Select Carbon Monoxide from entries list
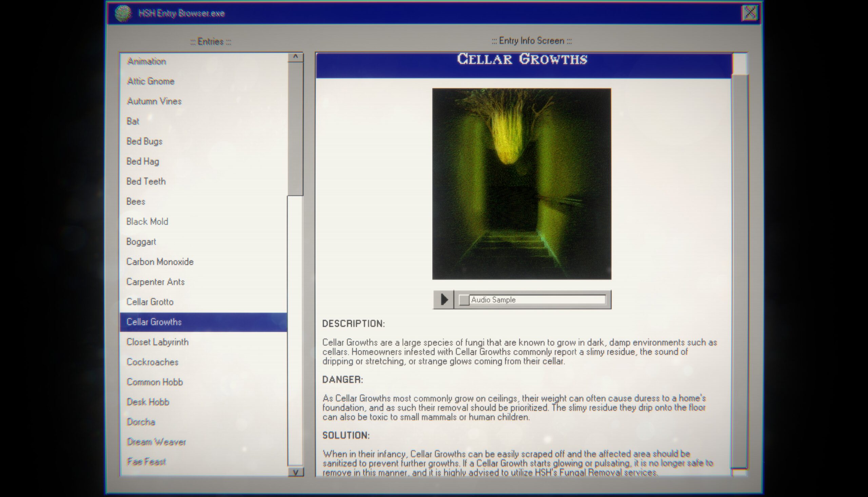The image size is (868, 497). point(160,261)
